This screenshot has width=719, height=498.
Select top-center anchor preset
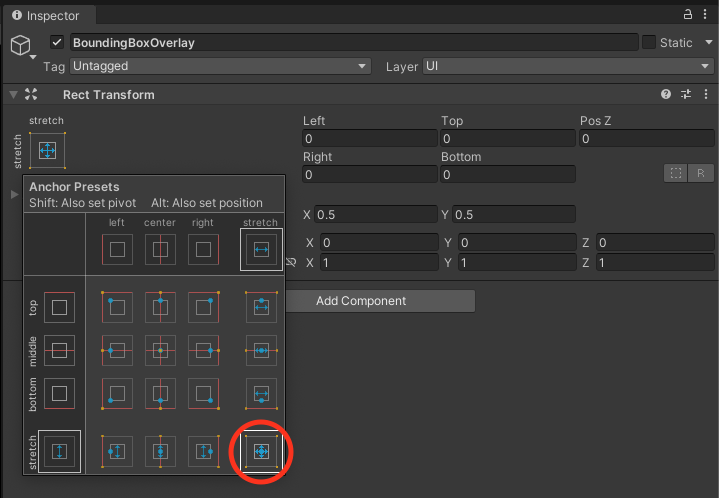pyautogui.click(x=160, y=307)
